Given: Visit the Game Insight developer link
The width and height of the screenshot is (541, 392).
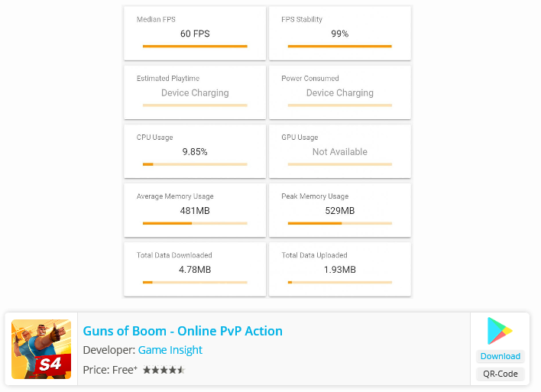Looking at the screenshot, I should pyautogui.click(x=170, y=350).
